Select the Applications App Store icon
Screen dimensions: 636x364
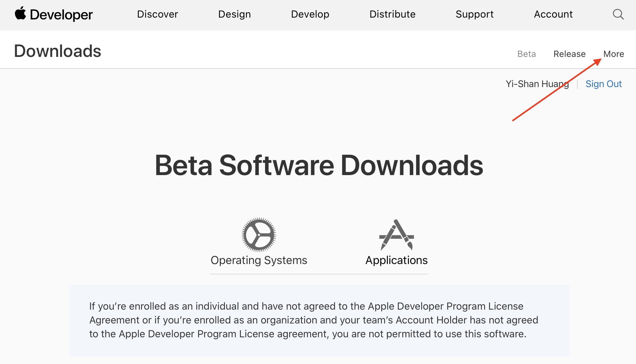[396, 234]
